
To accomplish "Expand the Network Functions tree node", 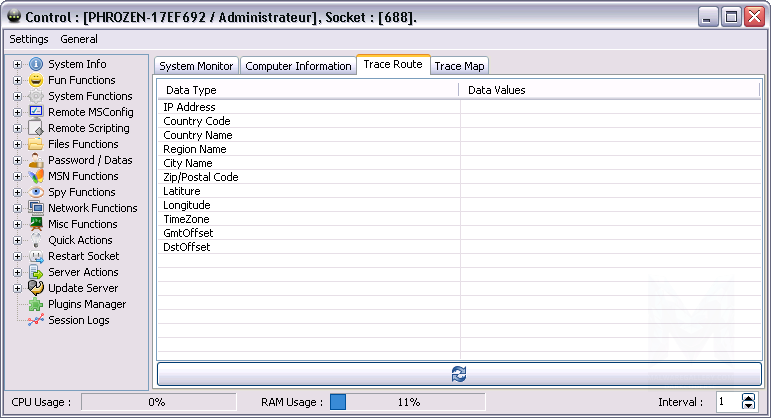I will [x=17, y=208].
